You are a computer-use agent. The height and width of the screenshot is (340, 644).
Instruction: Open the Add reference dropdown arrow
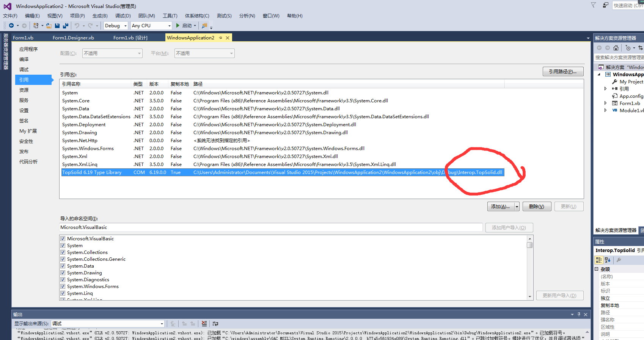(x=517, y=207)
